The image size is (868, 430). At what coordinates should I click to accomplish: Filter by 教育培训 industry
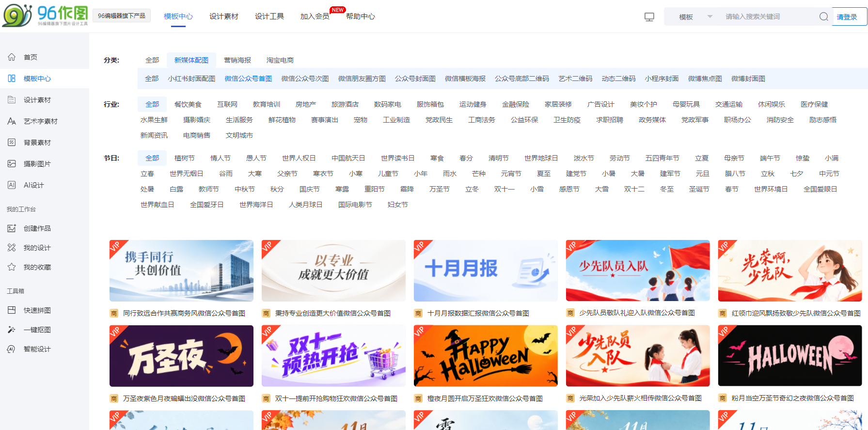267,104
